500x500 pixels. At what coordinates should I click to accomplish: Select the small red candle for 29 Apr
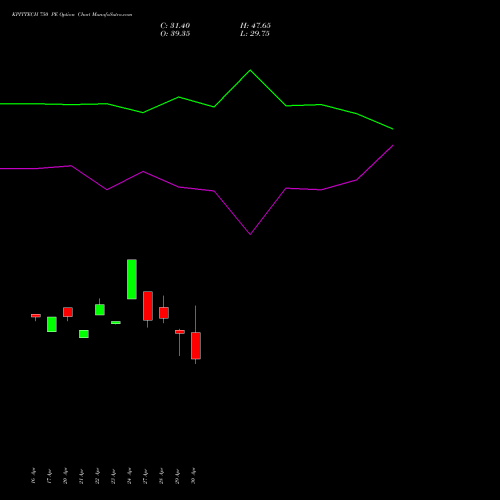coord(180,332)
